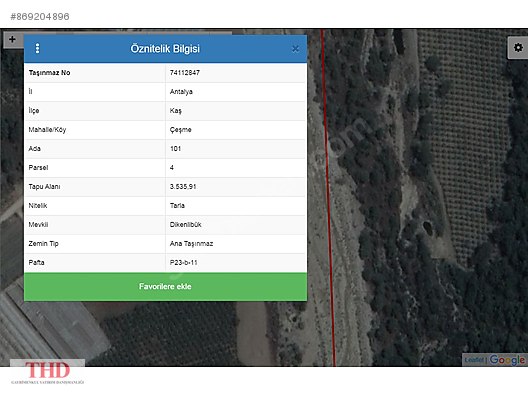Select the Taşınmaz No value 74112847
The image size is (528, 396).
(x=185, y=72)
